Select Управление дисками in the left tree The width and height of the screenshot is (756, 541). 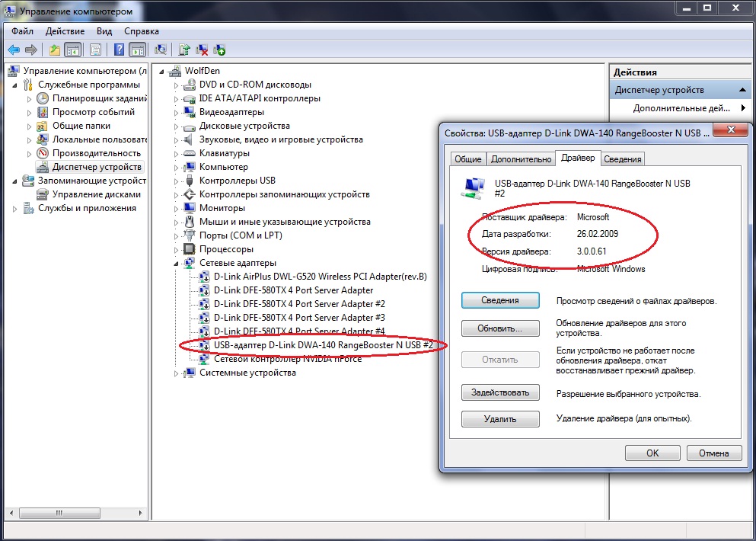[96, 194]
